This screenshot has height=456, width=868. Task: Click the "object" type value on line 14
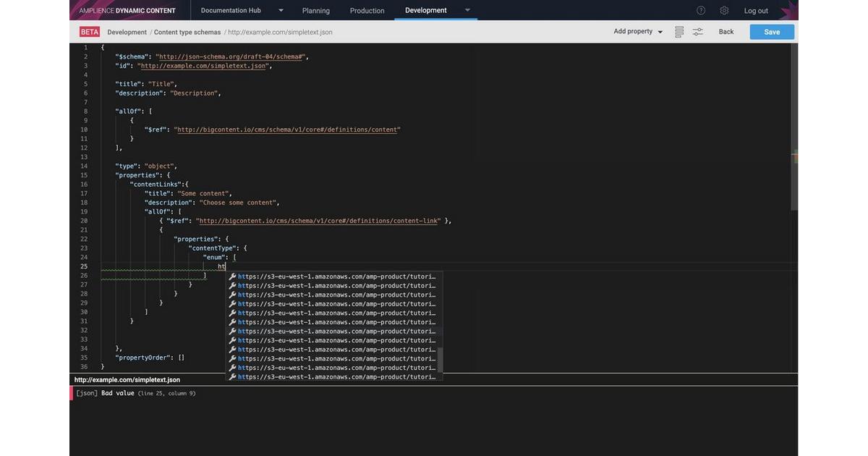click(159, 166)
